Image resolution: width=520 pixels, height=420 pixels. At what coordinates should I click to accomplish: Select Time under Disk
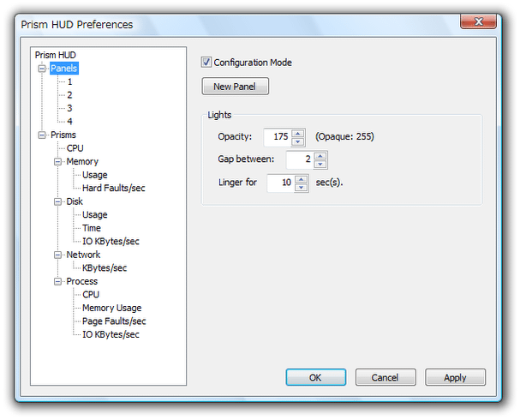coord(92,228)
